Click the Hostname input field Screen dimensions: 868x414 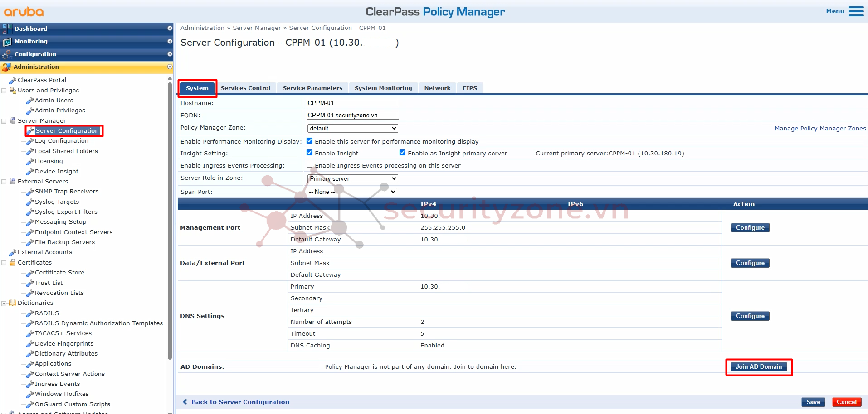point(352,103)
